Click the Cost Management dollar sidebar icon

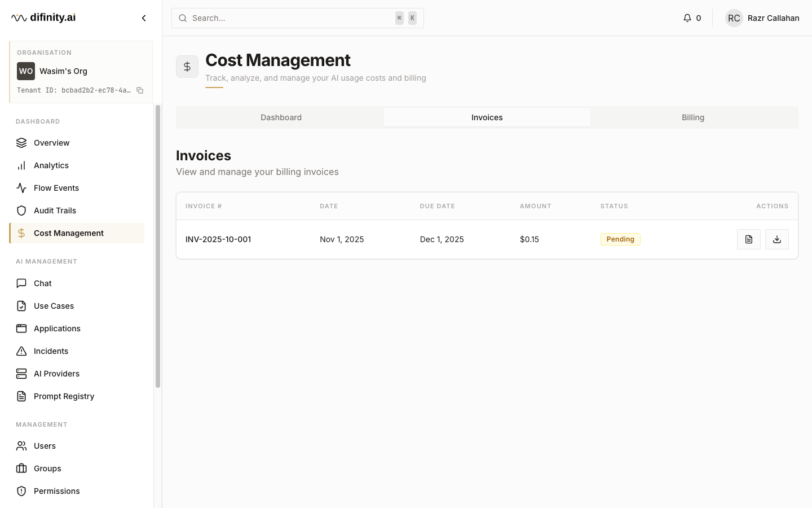coord(21,233)
